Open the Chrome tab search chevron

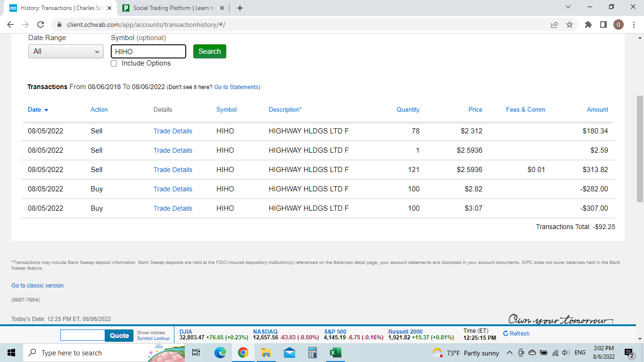[x=568, y=8]
